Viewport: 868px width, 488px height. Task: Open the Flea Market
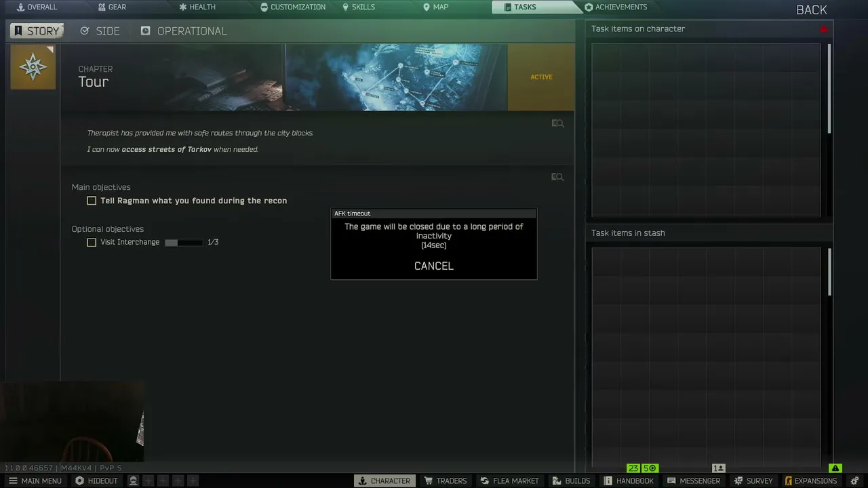(x=509, y=481)
